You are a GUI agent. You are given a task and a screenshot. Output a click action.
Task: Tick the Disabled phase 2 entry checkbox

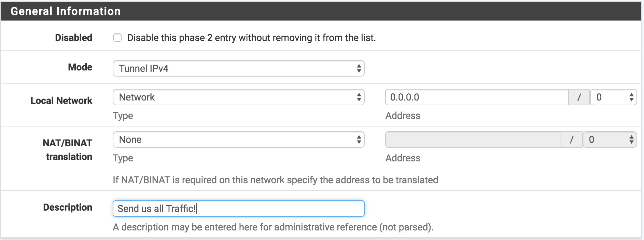pyautogui.click(x=117, y=38)
